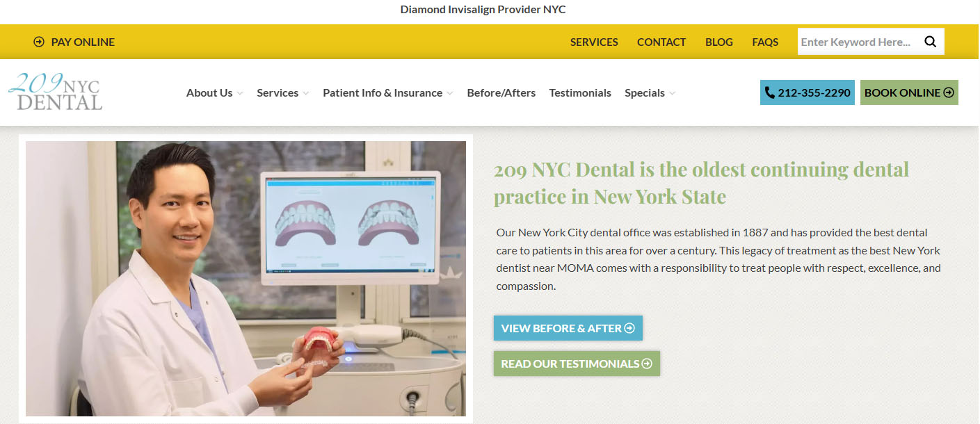Expand the Specials dropdown chevron
Screen dimensions: 980x424
(672, 93)
